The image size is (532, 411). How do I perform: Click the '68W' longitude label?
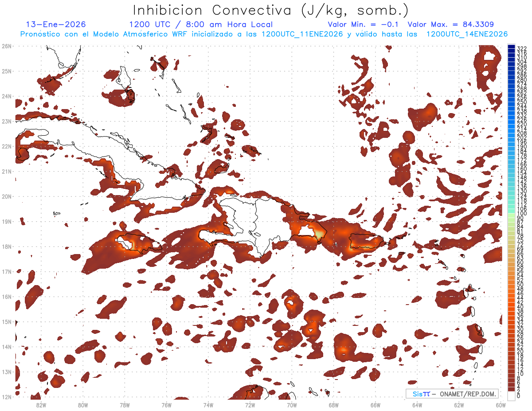(x=333, y=404)
